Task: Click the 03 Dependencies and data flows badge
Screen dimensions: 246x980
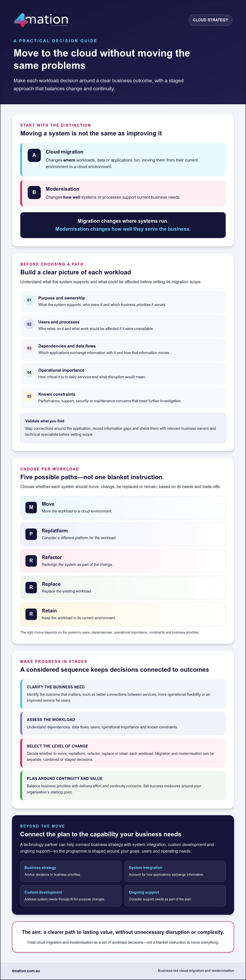Action: (x=29, y=348)
